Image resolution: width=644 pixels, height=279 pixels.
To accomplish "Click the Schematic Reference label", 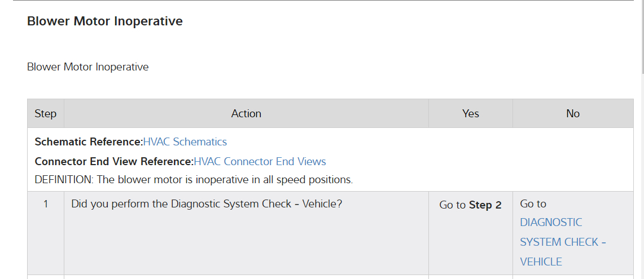I will click(89, 142).
